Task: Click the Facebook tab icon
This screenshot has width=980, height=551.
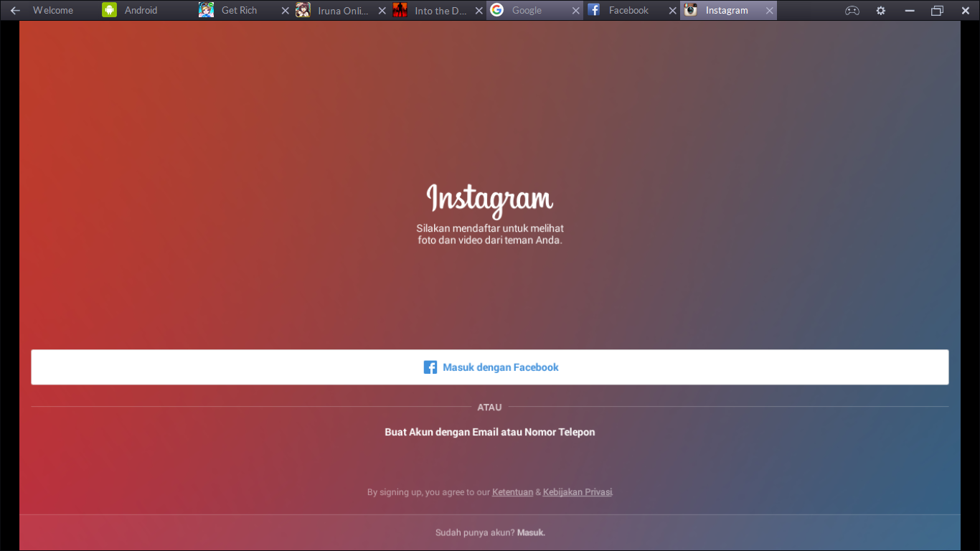Action: point(593,10)
